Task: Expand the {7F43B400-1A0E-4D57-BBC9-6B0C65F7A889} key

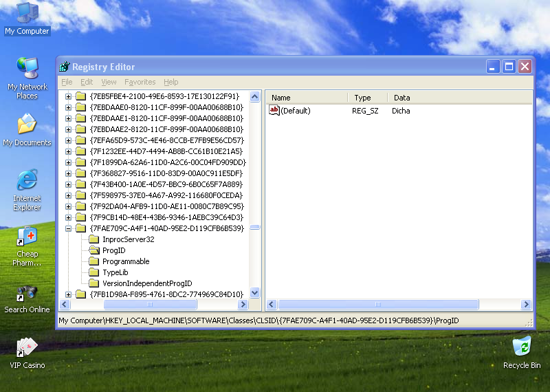Action: click(68, 184)
